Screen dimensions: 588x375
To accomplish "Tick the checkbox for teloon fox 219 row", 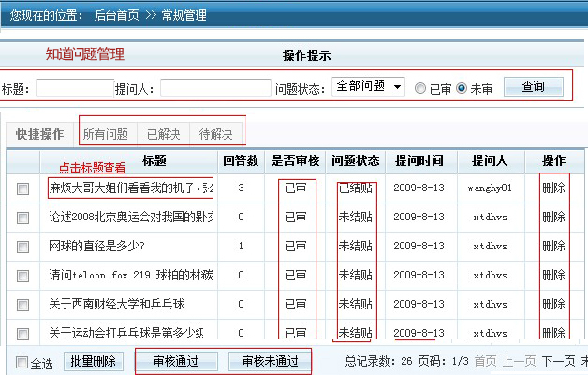I will [x=22, y=276].
